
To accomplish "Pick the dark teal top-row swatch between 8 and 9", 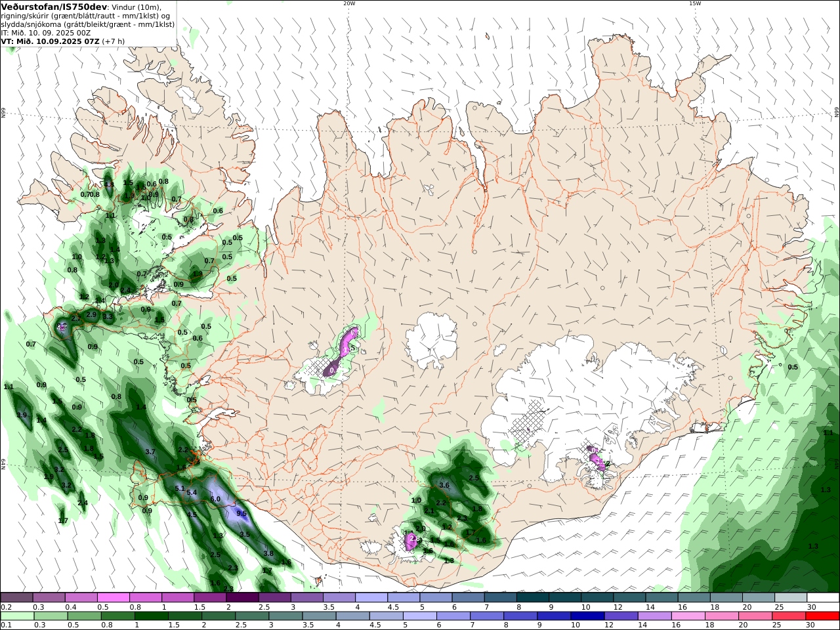I will pos(532,598).
